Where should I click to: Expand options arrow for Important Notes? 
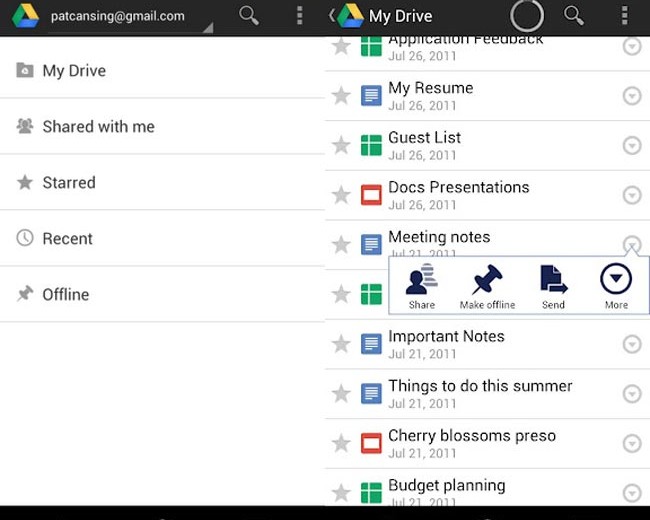coord(632,344)
